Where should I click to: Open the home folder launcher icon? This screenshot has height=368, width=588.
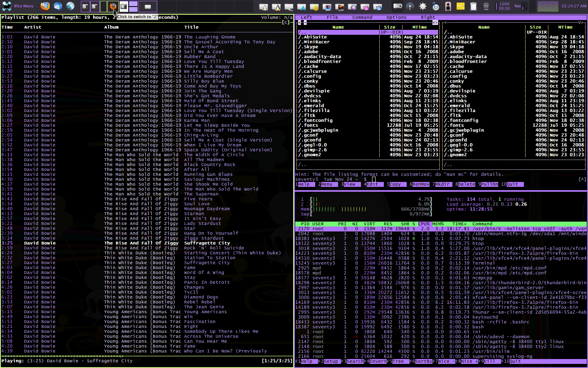coord(264,7)
